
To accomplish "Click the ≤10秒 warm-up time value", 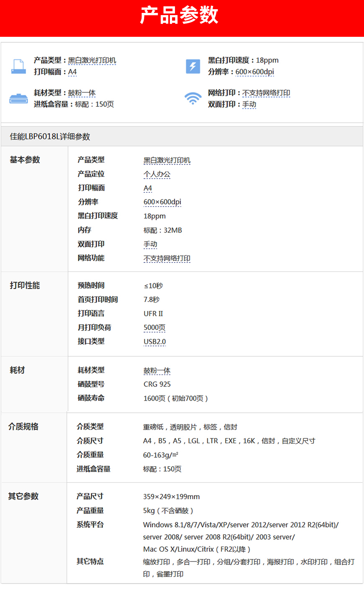I will tap(153, 286).
